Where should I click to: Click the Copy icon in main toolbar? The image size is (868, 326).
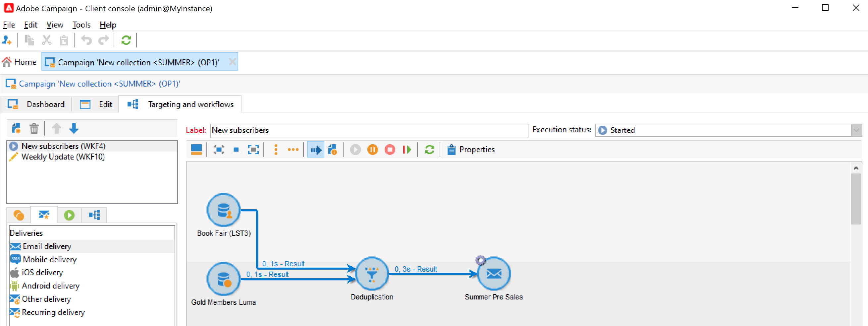pos(29,40)
